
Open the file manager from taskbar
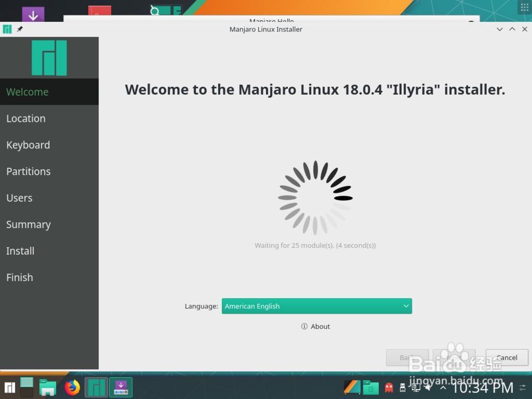tap(47, 387)
